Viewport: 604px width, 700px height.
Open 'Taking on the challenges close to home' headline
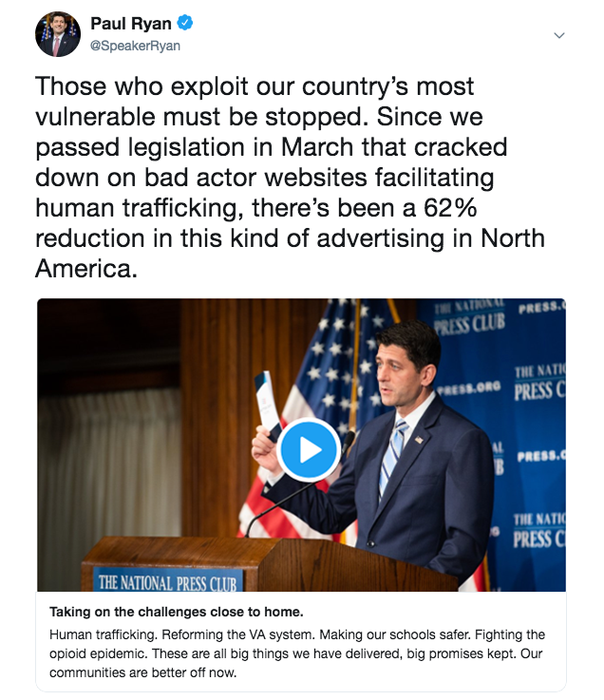[176, 611]
